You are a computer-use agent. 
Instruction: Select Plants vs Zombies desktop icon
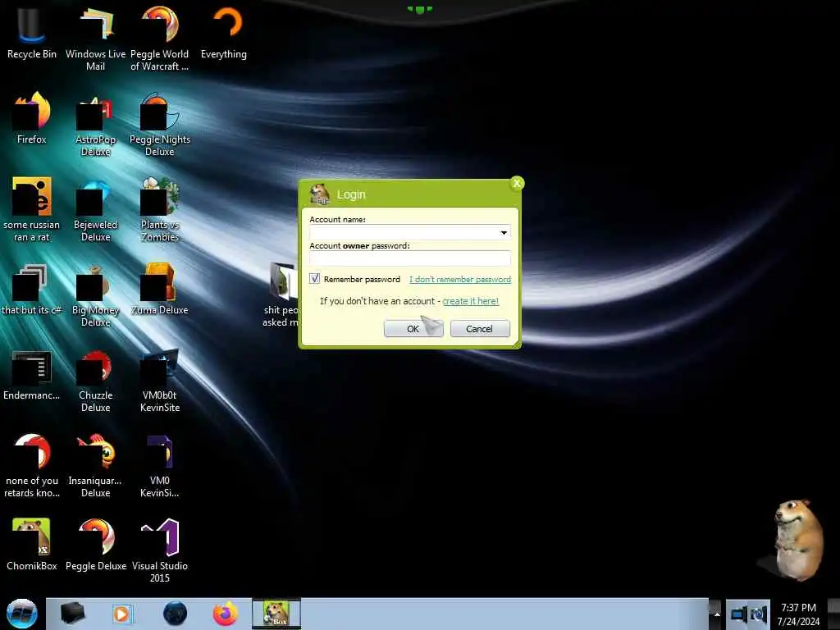coord(160,209)
